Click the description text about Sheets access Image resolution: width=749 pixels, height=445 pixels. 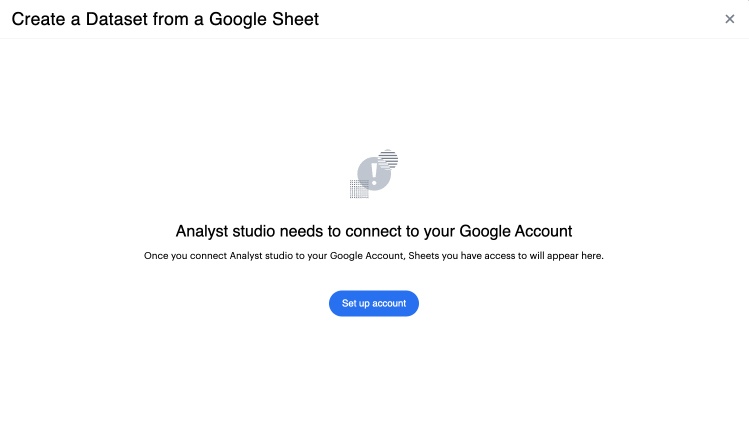pyautogui.click(x=374, y=256)
